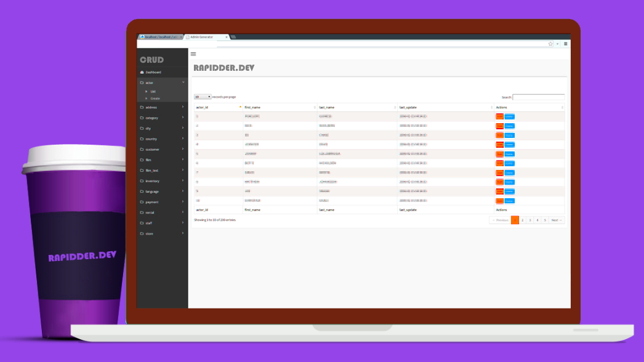
Task: Open the records per page dropdown
Action: 203,97
